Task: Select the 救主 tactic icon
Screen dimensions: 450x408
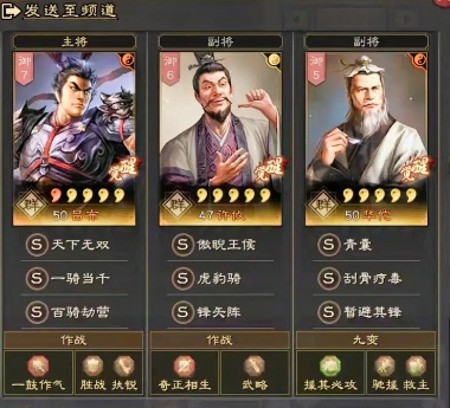Action: [416, 366]
